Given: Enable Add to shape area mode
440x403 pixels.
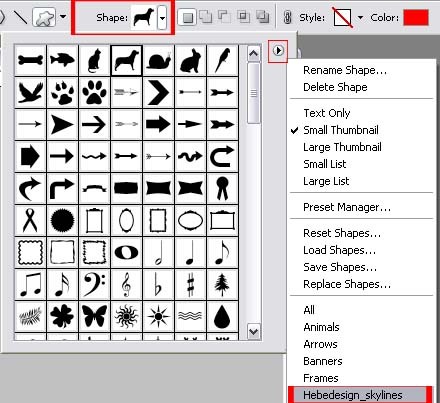Looking at the screenshot, I should (205, 17).
